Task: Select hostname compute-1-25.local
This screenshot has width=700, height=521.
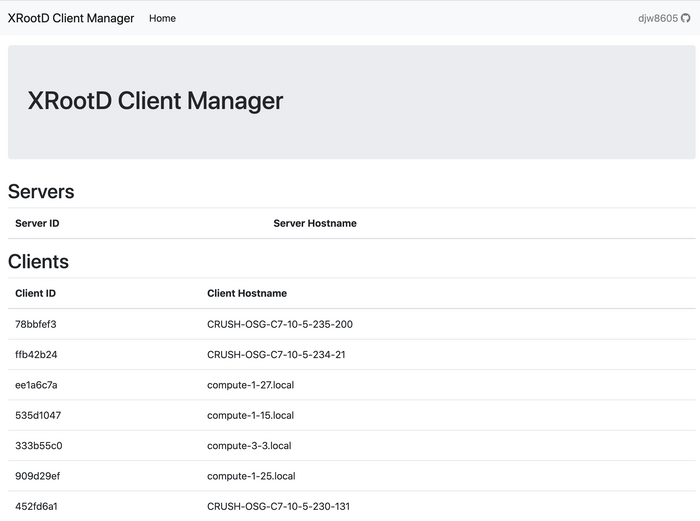Action: point(251,476)
